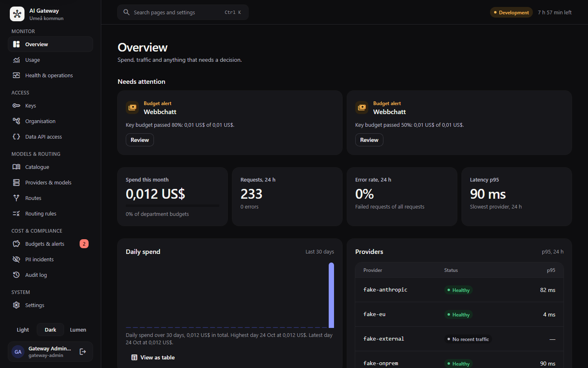Click the fake-eu provider name
Screen dimensions: 588x368
click(x=374, y=314)
